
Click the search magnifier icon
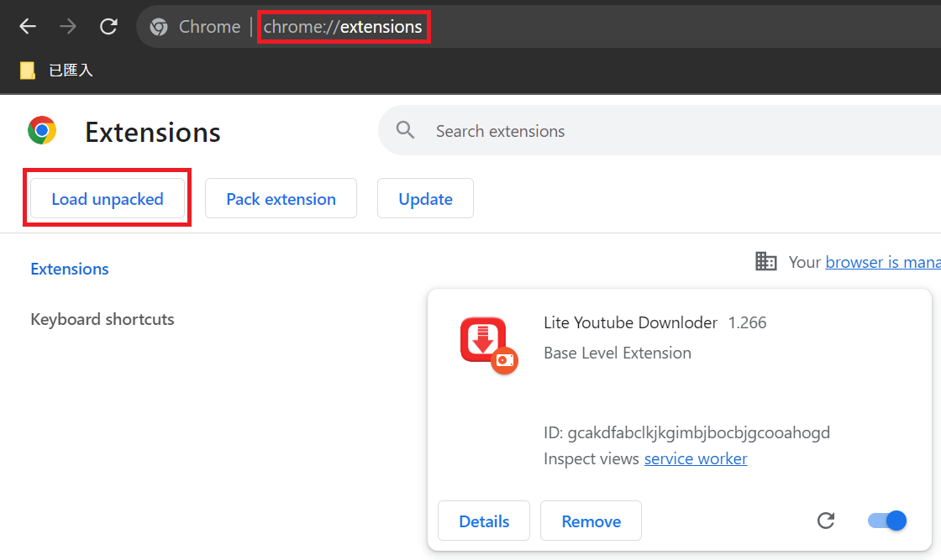pyautogui.click(x=405, y=130)
